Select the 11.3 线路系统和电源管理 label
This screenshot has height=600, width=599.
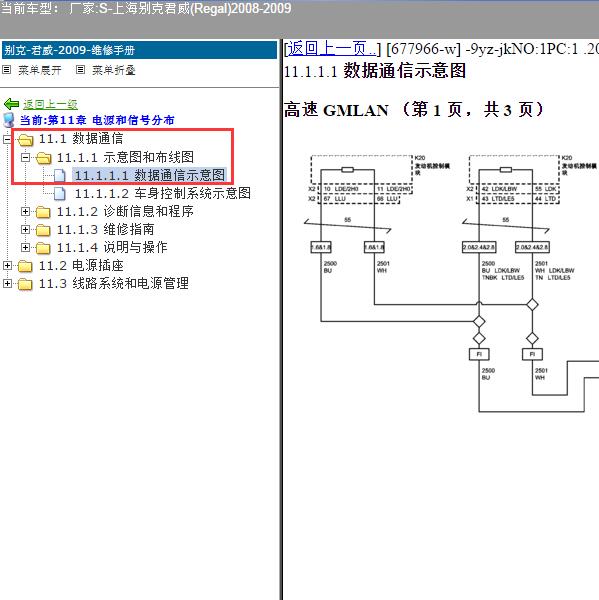114,283
